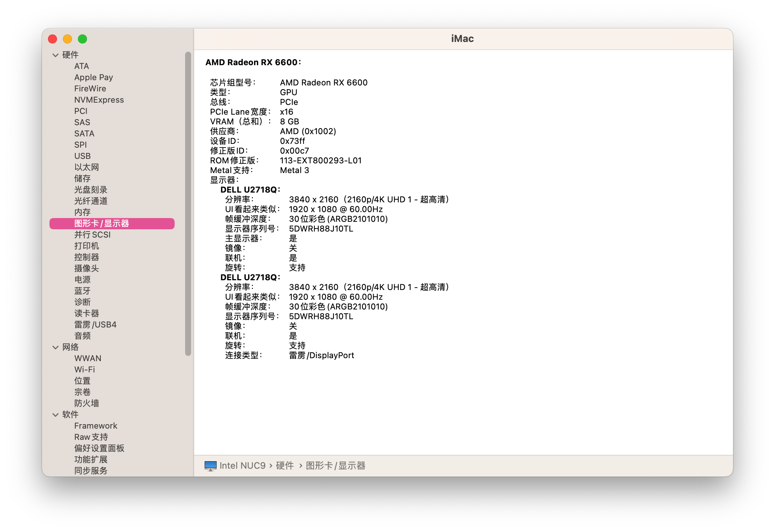The height and width of the screenshot is (532, 775).
Task: Select 图形卡/显示器 sidebar item
Action: (102, 224)
